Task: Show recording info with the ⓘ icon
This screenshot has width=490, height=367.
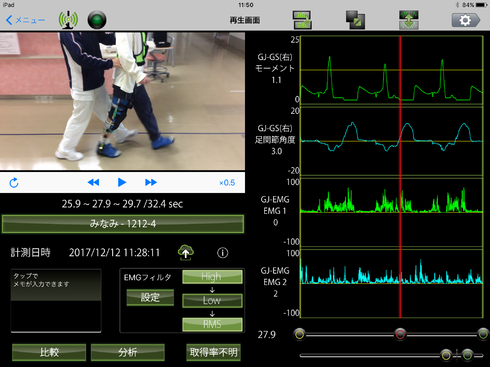Action: (223, 253)
